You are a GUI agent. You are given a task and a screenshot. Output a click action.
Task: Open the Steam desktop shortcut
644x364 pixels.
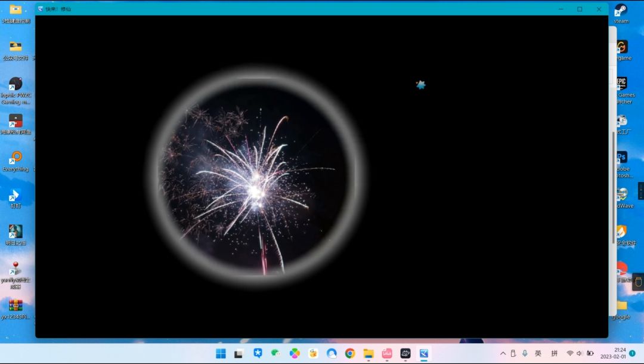[x=621, y=11]
